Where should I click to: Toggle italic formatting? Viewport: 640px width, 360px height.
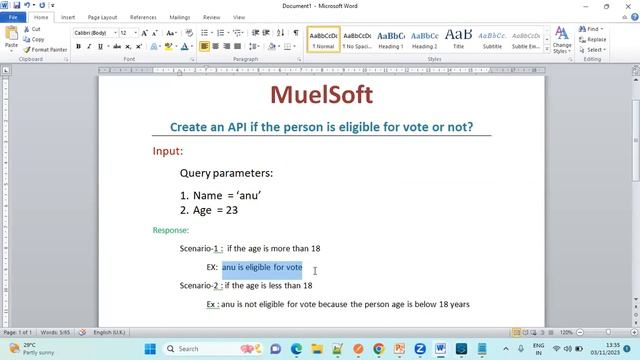coord(89,47)
